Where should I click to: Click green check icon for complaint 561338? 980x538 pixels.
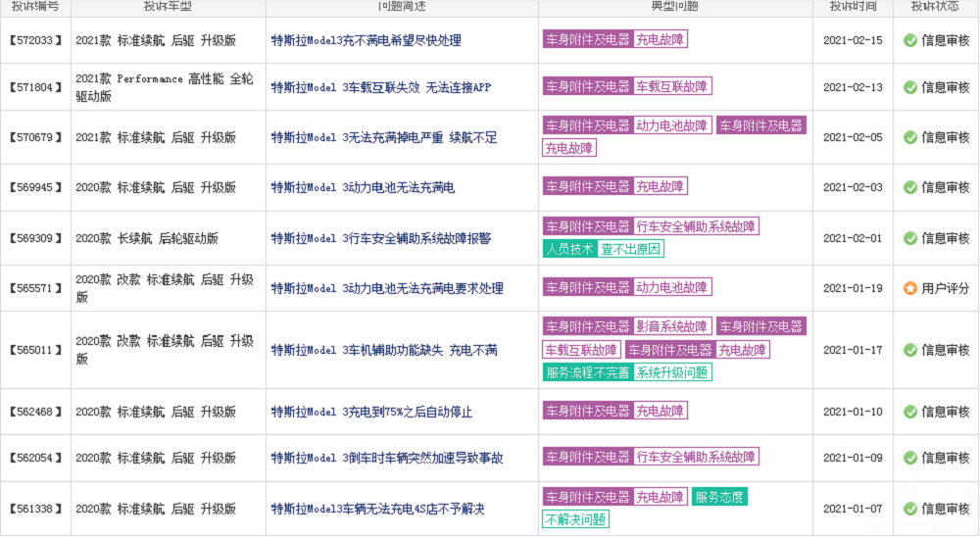click(x=909, y=509)
